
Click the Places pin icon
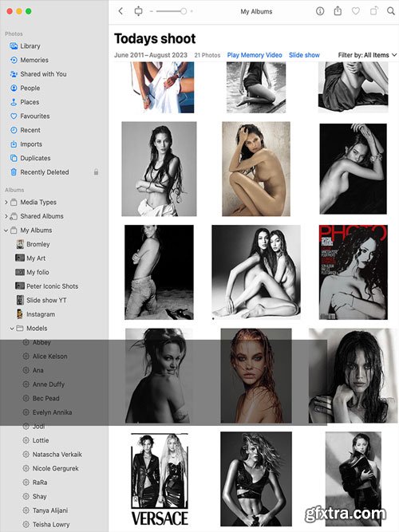[14, 102]
